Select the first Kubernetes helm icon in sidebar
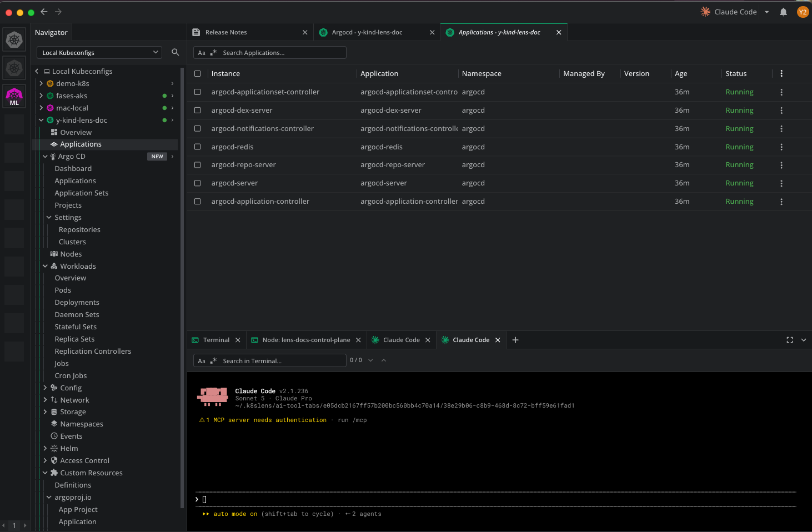This screenshot has width=812, height=532. point(14,39)
